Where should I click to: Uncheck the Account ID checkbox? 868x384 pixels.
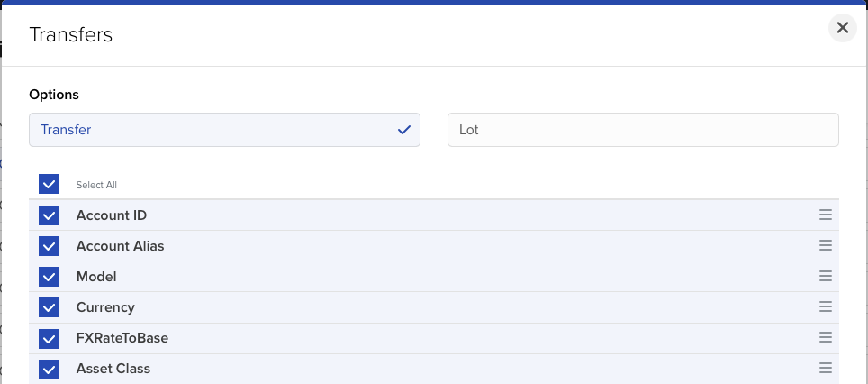[49, 215]
